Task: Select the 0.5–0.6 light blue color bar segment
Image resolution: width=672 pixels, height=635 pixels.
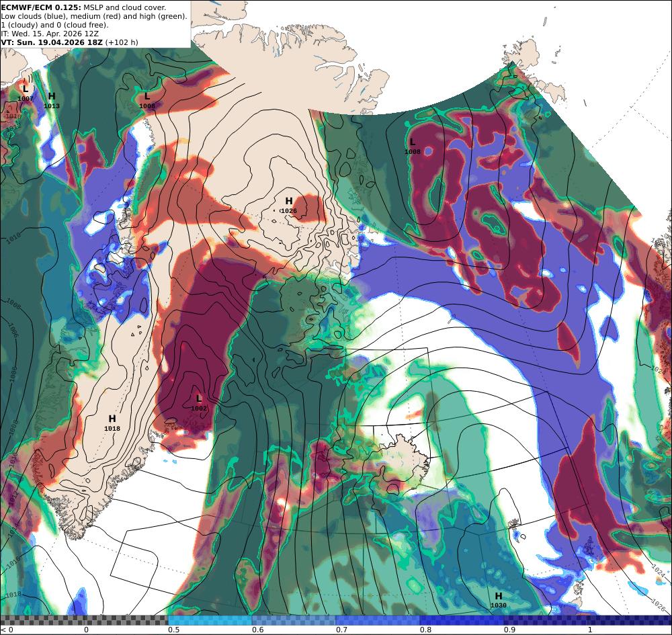Action: coord(210,620)
